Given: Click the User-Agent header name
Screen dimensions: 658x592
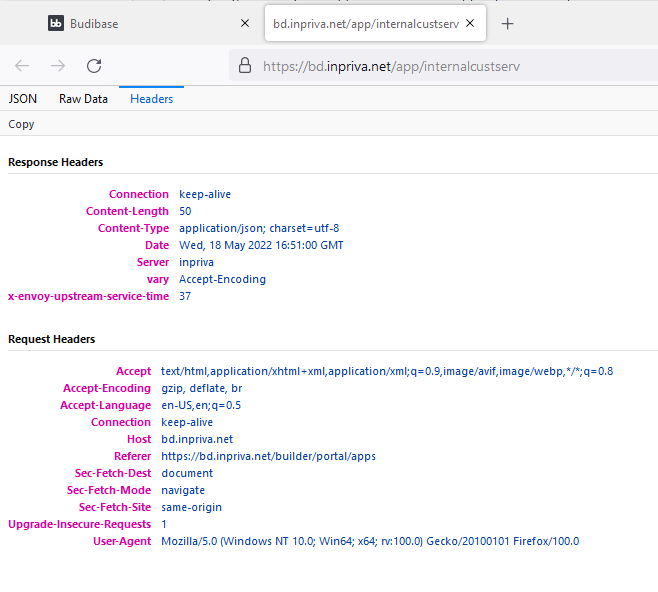Looking at the screenshot, I should (x=122, y=541).
